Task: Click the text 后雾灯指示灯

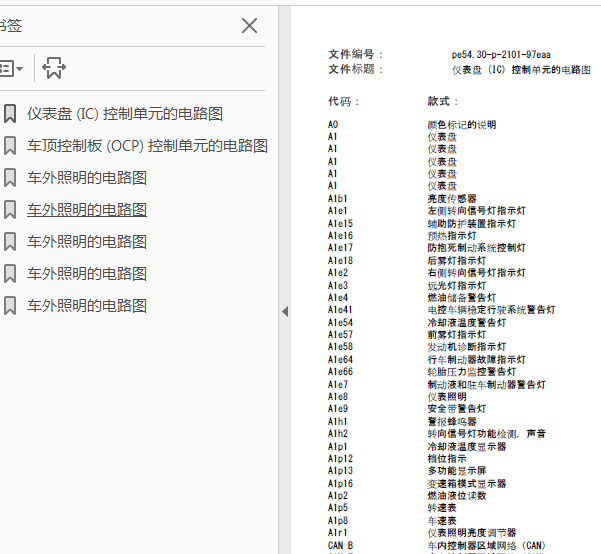Action: pyautogui.click(x=457, y=261)
